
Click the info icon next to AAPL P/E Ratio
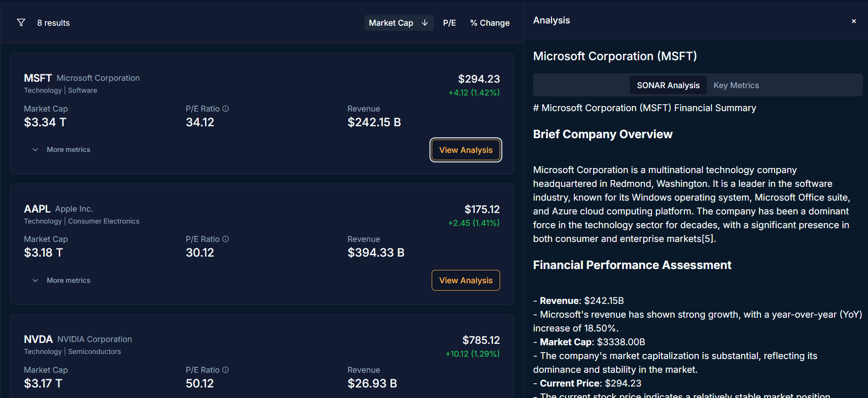click(226, 239)
